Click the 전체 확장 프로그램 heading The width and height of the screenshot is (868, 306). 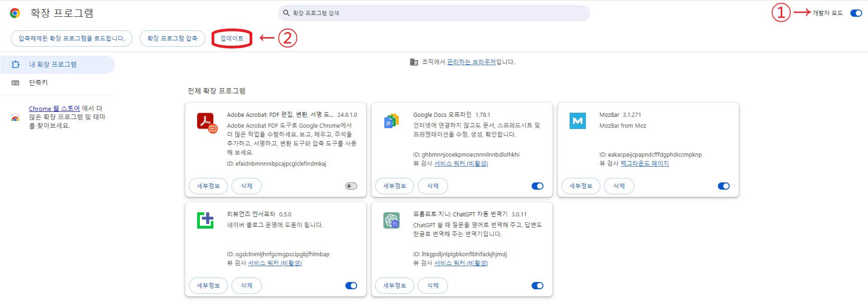coord(217,91)
